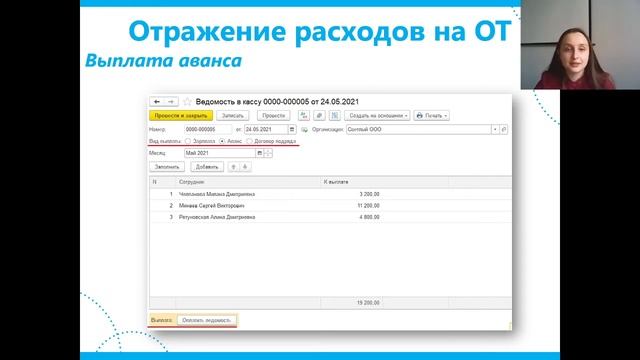Click amount 4 800,00 cell

point(369,217)
